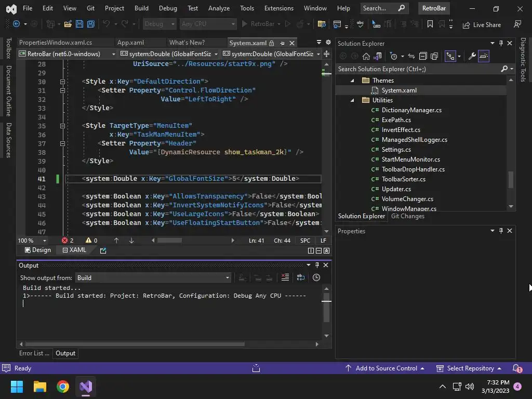This screenshot has height=399, width=532.
Task: Click the Home icon in Solution Explorer
Action: pos(366,56)
